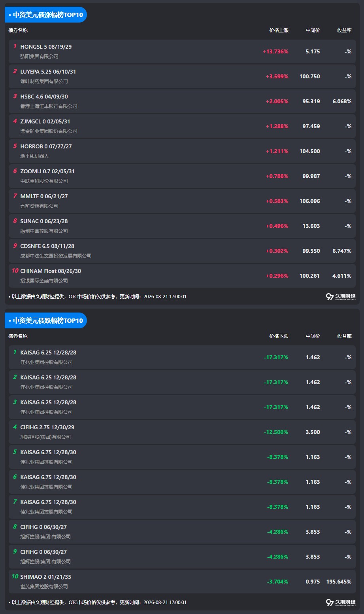
Task: Click issuer 世茂集团控股有限公司
Action: (44, 587)
